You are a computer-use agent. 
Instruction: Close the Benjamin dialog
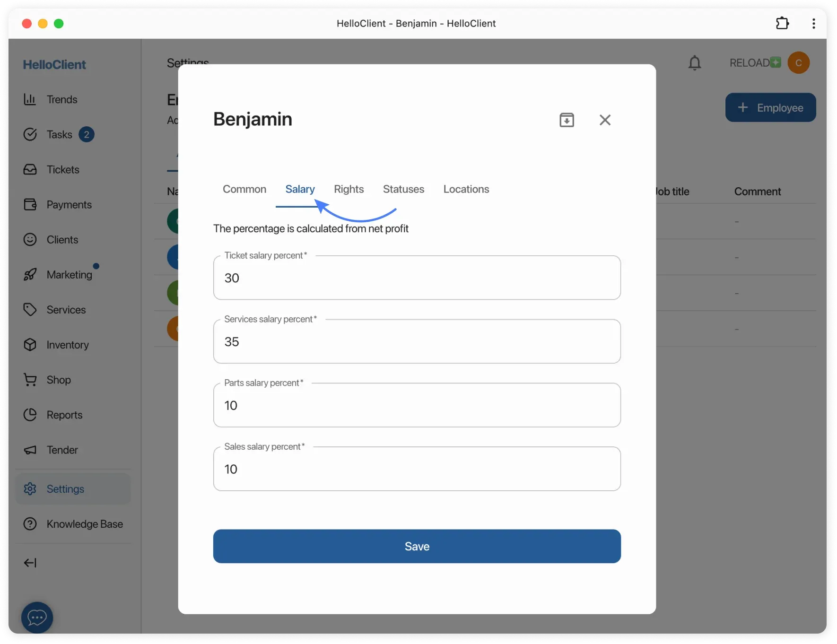coord(606,120)
